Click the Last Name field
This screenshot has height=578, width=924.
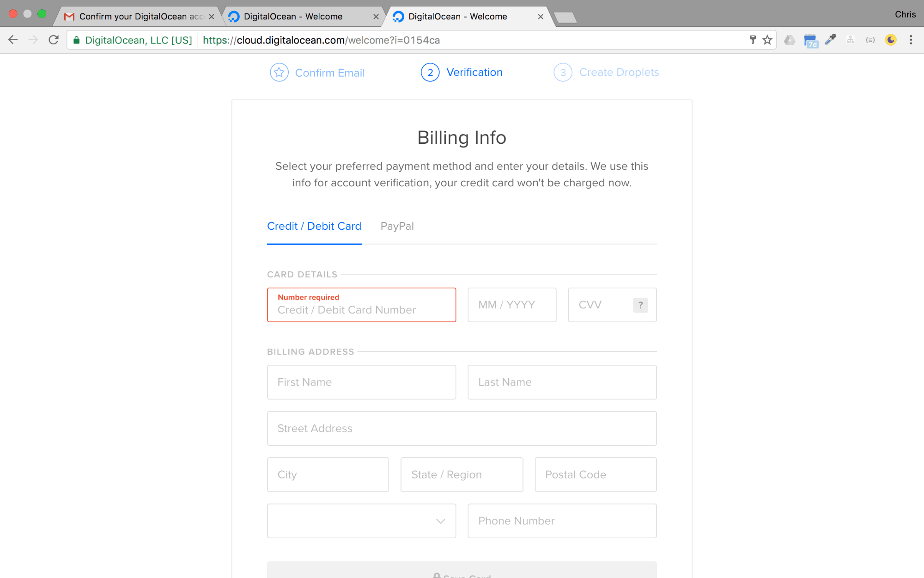point(562,382)
